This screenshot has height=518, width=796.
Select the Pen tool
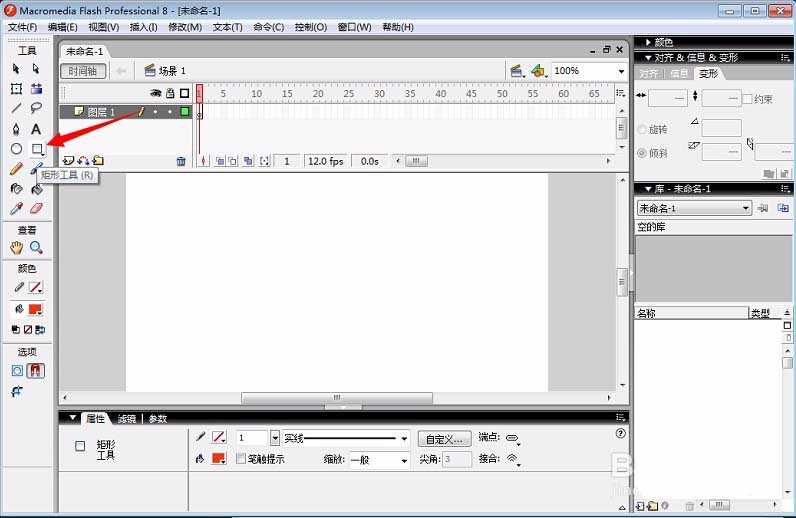16,129
